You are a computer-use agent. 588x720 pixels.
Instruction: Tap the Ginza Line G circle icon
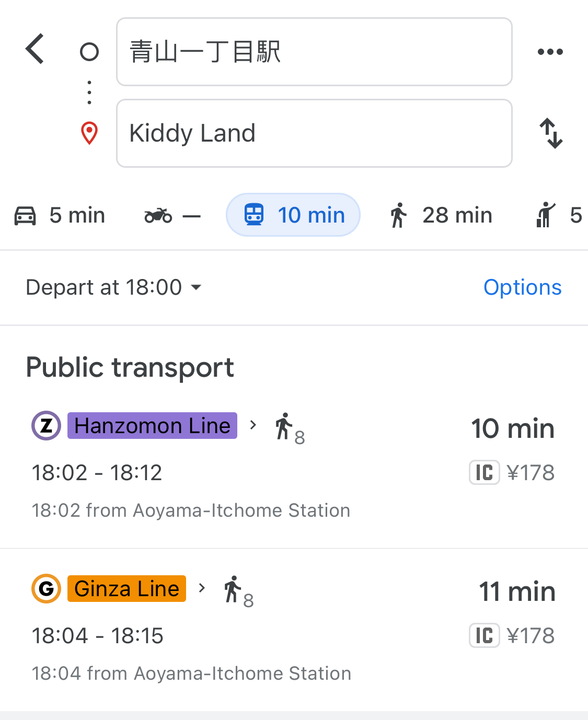pyautogui.click(x=47, y=589)
